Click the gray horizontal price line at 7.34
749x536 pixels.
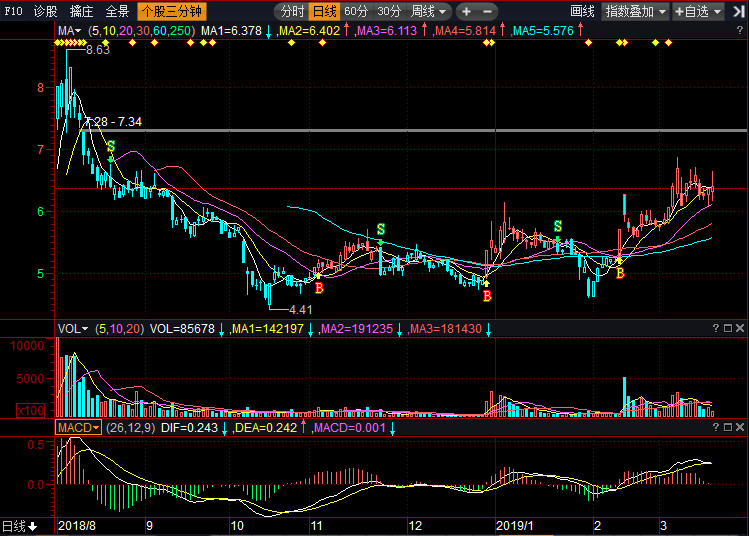coord(400,130)
